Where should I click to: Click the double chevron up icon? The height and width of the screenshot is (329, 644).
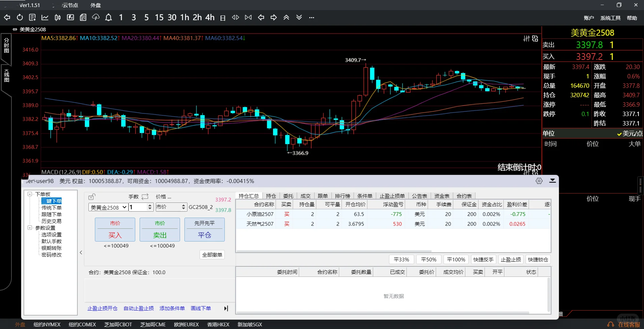click(286, 17)
